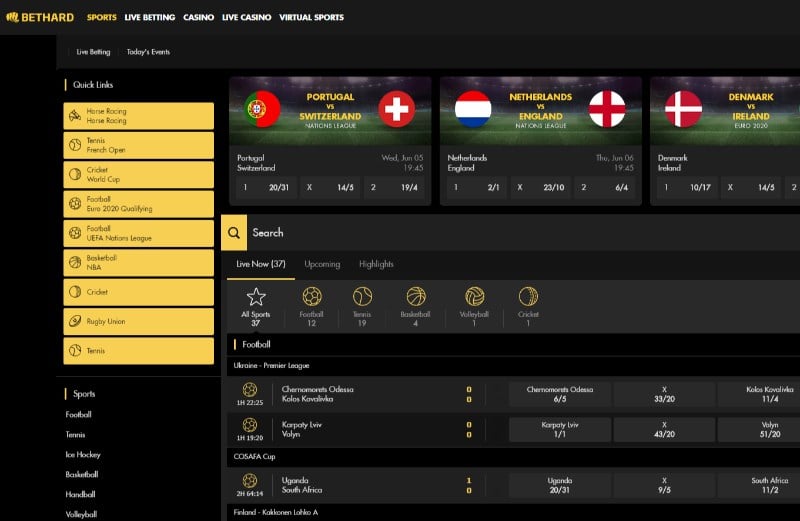Open Tennis in Sports sidebar list
The width and height of the screenshot is (800, 521).
[x=76, y=435]
